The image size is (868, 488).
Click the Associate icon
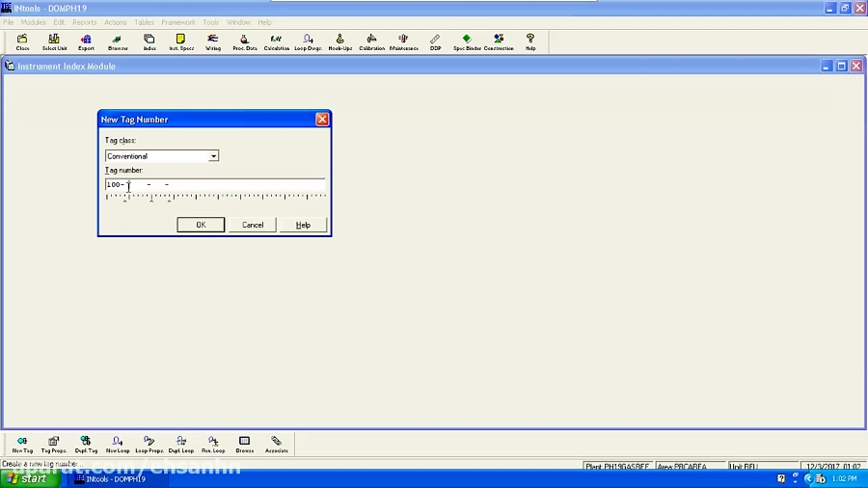[x=276, y=445]
